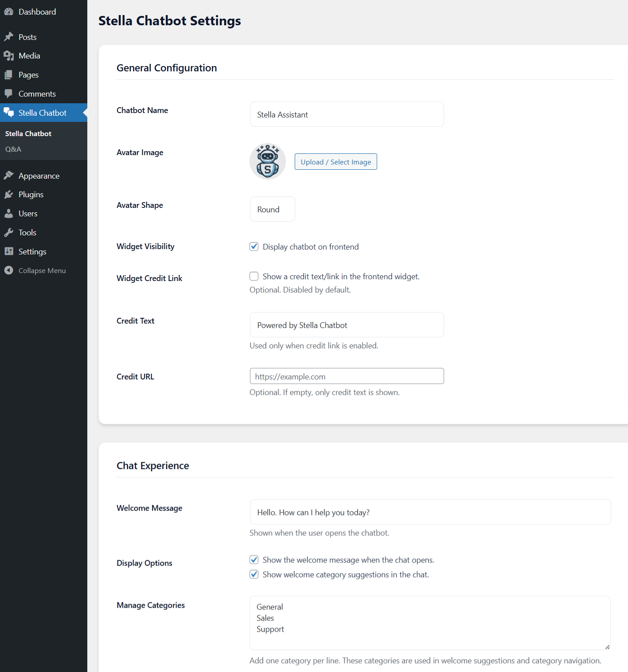Select the Stella Chatbot chat icon
This screenshot has height=672, width=628.
pos(9,113)
